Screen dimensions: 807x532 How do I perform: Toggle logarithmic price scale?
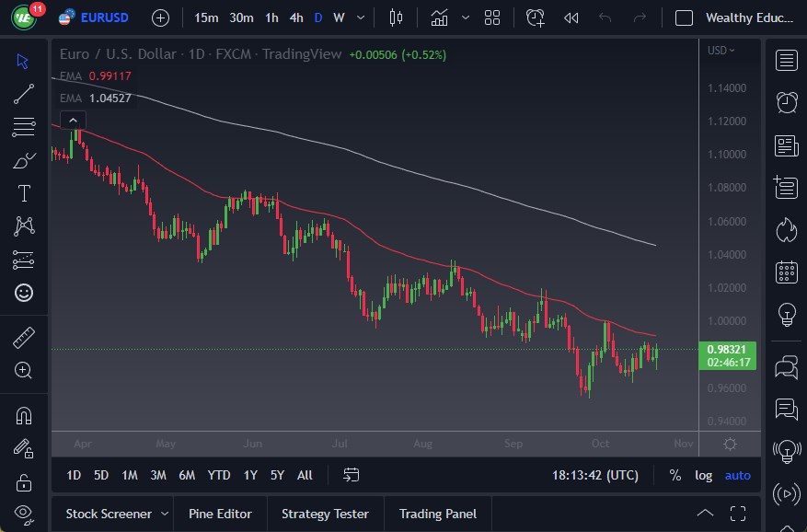703,475
